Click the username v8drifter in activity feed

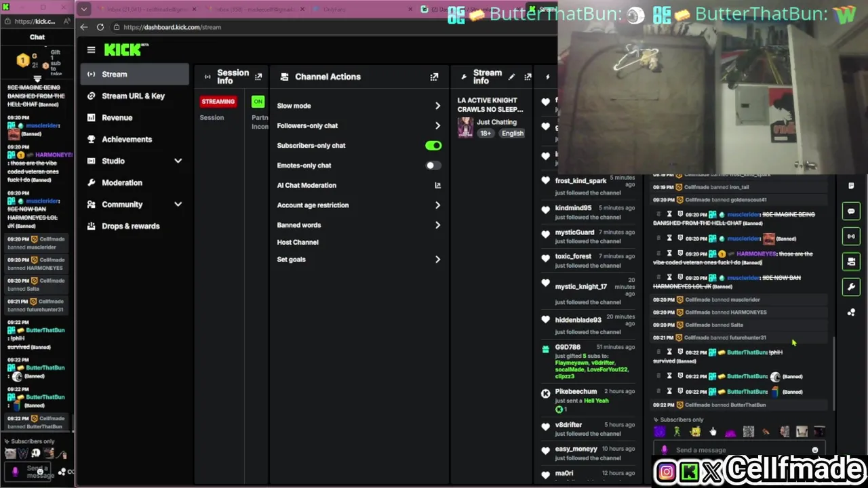click(568, 425)
